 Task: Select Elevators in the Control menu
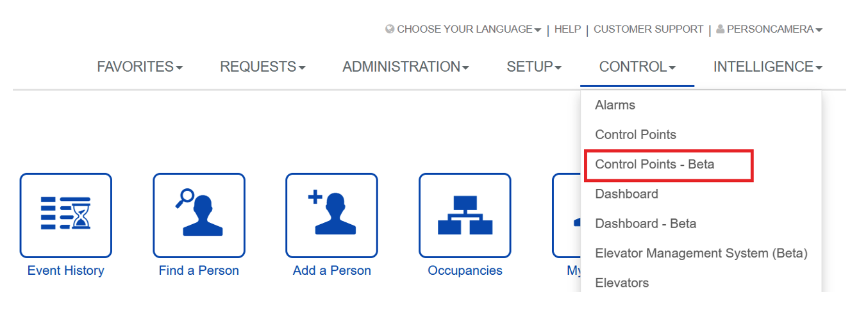click(x=622, y=282)
